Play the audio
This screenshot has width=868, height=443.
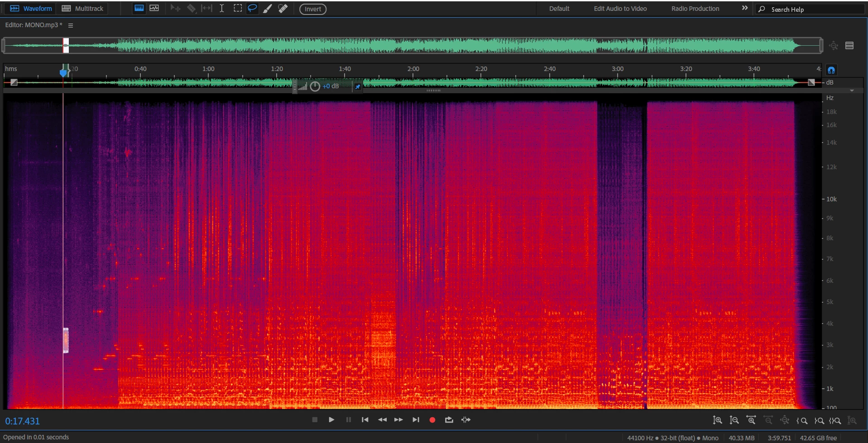pyautogui.click(x=331, y=420)
